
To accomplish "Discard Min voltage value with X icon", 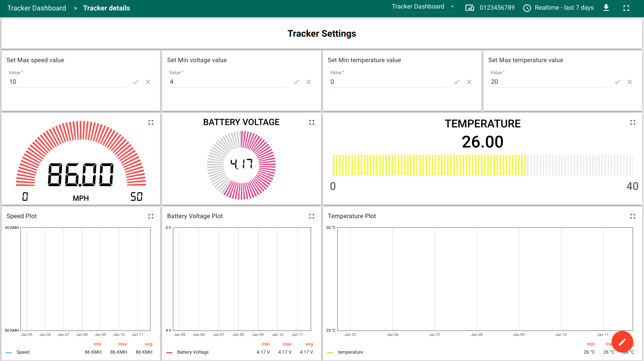I will click(x=309, y=82).
